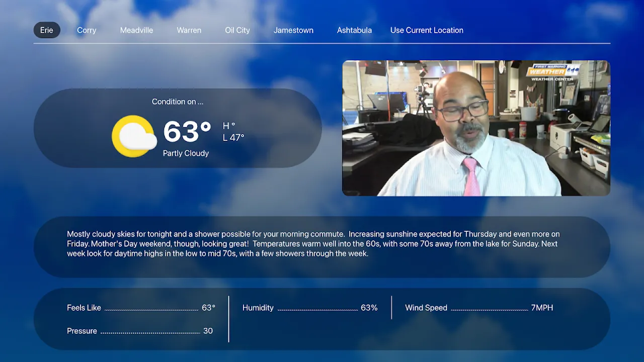The image size is (644, 362).
Task: Click the "Partly Cloudy" condition label
Action: (186, 153)
